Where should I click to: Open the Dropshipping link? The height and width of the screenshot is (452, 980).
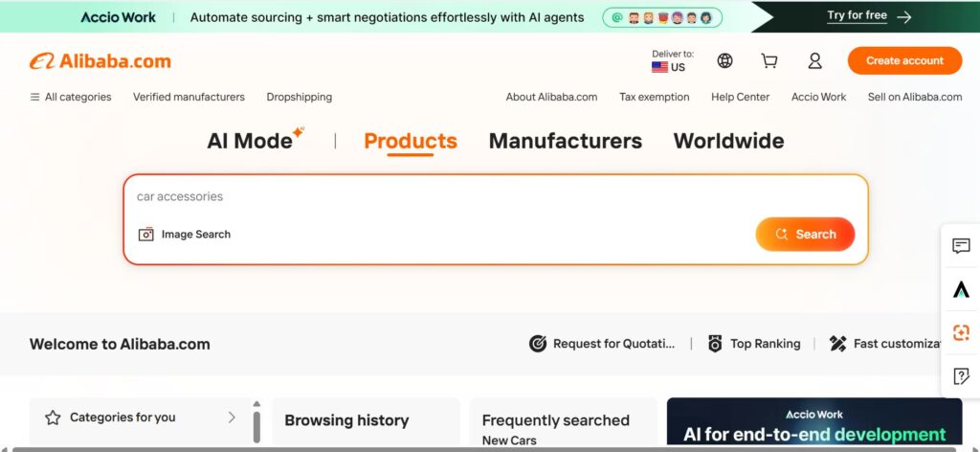pyautogui.click(x=300, y=97)
